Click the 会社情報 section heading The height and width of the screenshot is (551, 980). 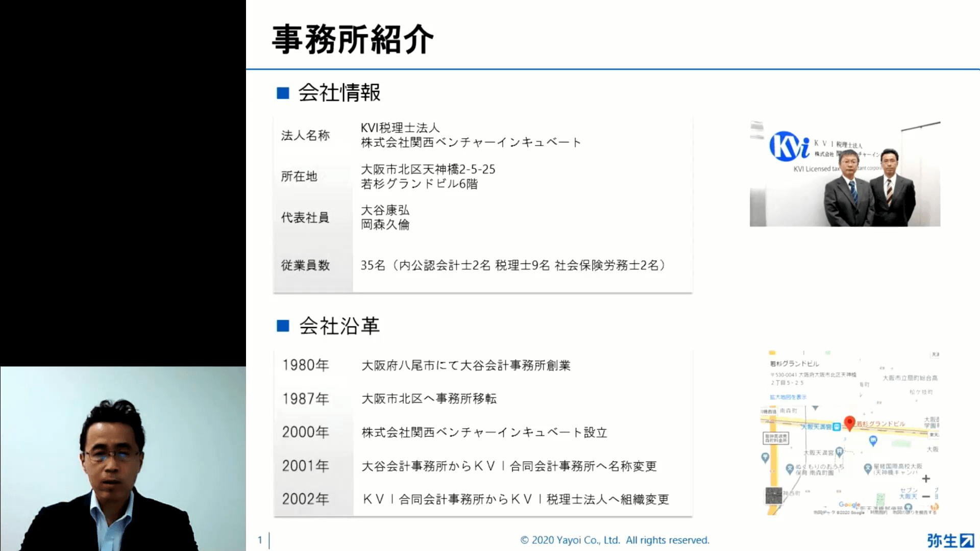pos(339,93)
